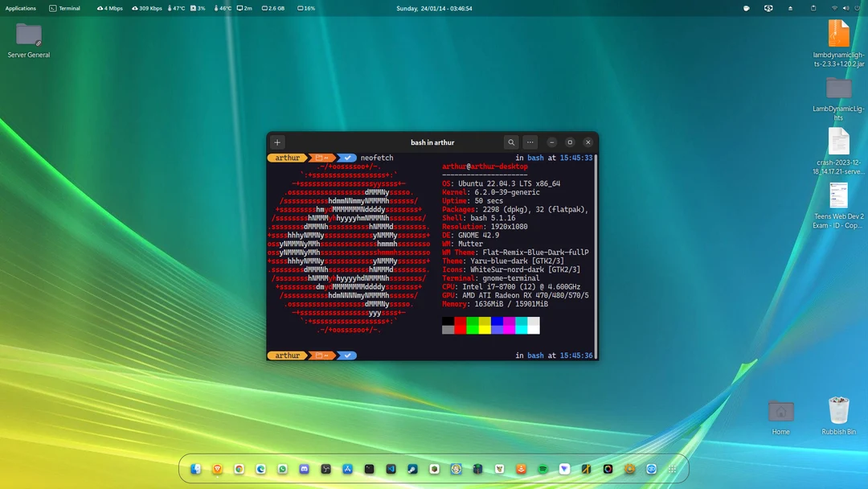The height and width of the screenshot is (489, 868).
Task: Open the Applications menu
Action: 20,8
